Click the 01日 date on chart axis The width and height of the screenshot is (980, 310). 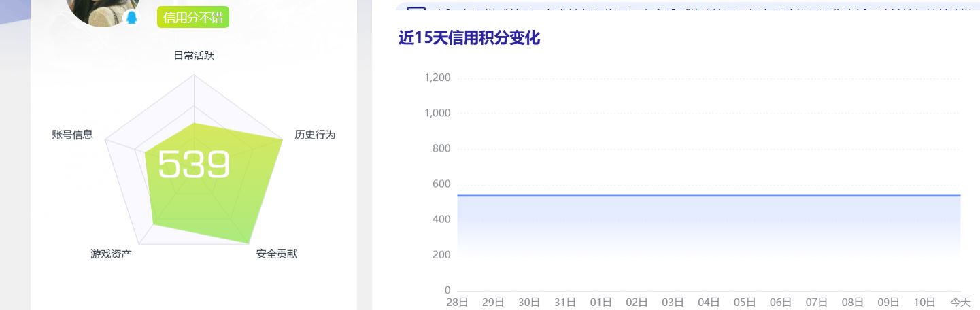click(x=601, y=302)
